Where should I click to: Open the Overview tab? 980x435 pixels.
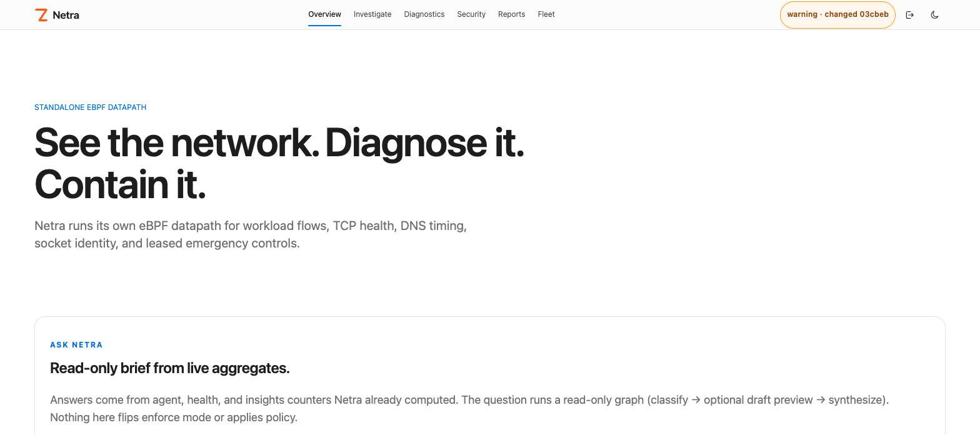click(x=324, y=14)
